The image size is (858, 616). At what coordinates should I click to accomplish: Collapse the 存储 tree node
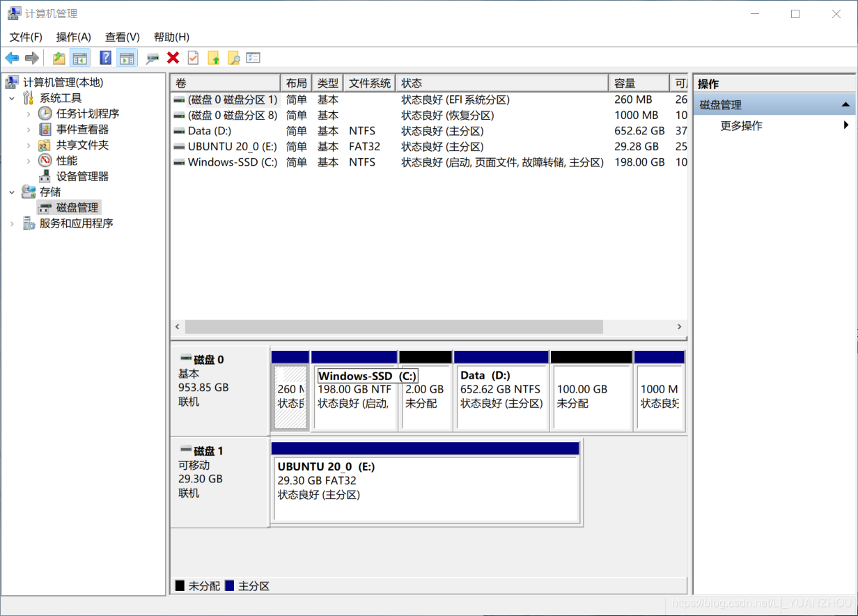click(11, 191)
